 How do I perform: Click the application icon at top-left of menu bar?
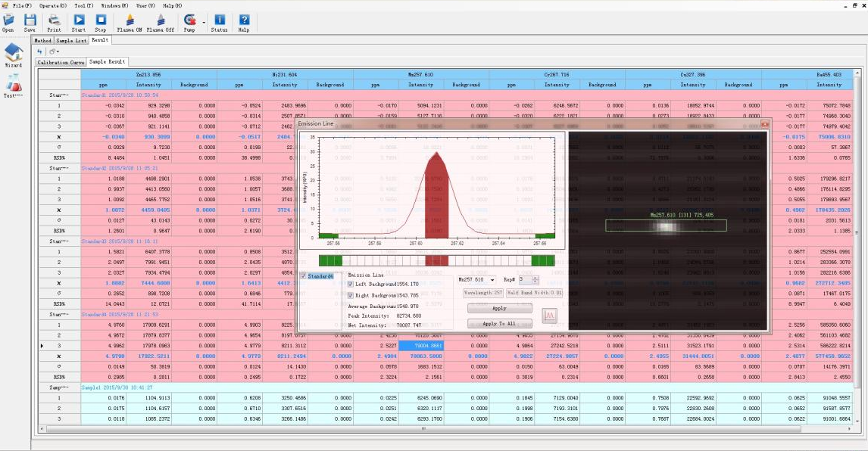click(x=5, y=5)
